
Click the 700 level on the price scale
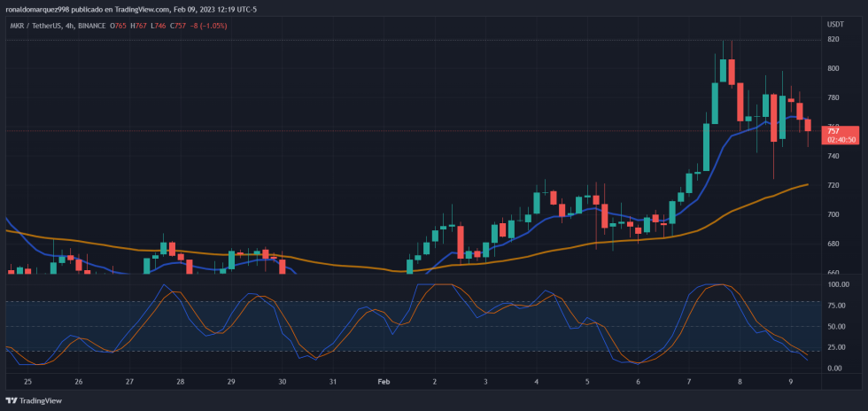[x=833, y=214]
